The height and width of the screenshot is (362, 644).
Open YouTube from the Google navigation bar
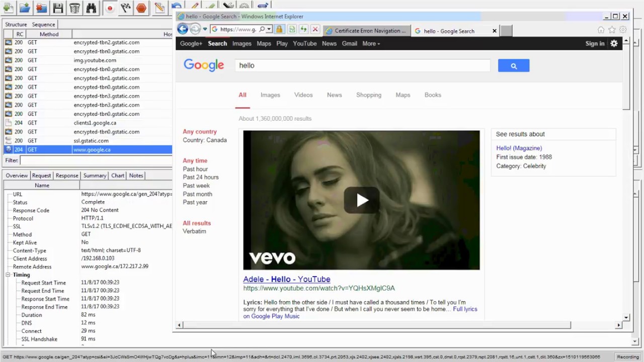pyautogui.click(x=305, y=44)
